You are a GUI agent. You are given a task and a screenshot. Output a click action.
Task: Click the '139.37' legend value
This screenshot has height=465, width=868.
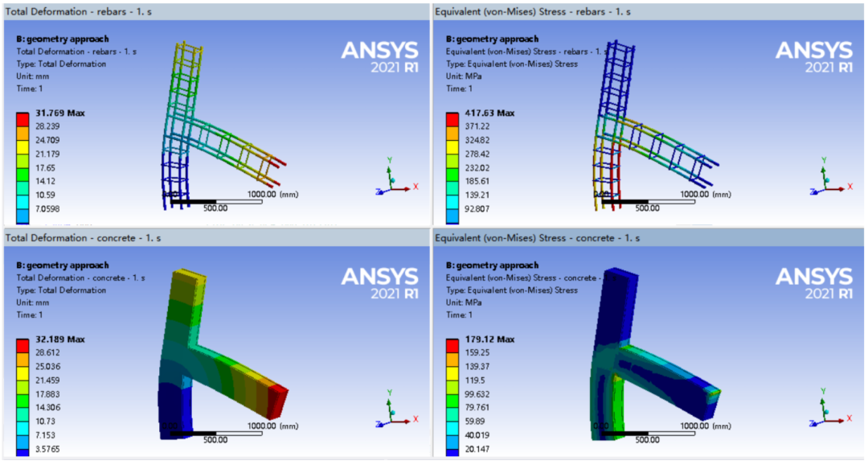tap(477, 366)
